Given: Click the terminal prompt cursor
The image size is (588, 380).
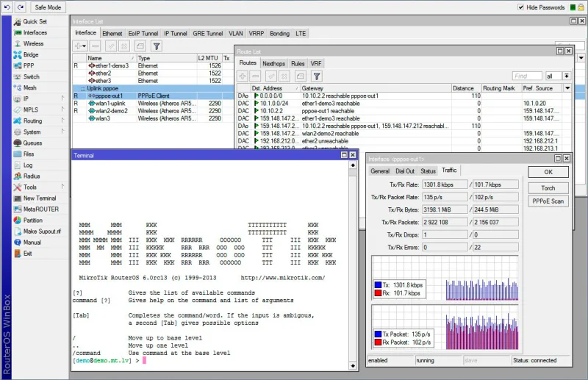Looking at the screenshot, I should pyautogui.click(x=144, y=360).
